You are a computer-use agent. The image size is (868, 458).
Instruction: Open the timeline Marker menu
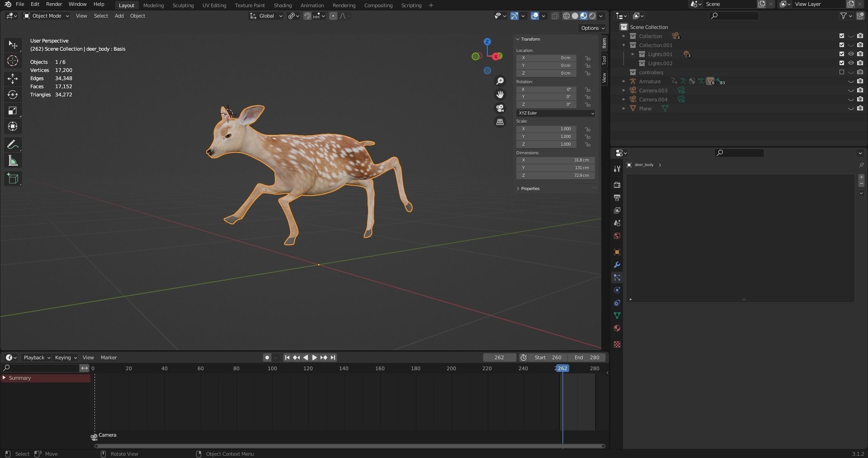tap(108, 358)
